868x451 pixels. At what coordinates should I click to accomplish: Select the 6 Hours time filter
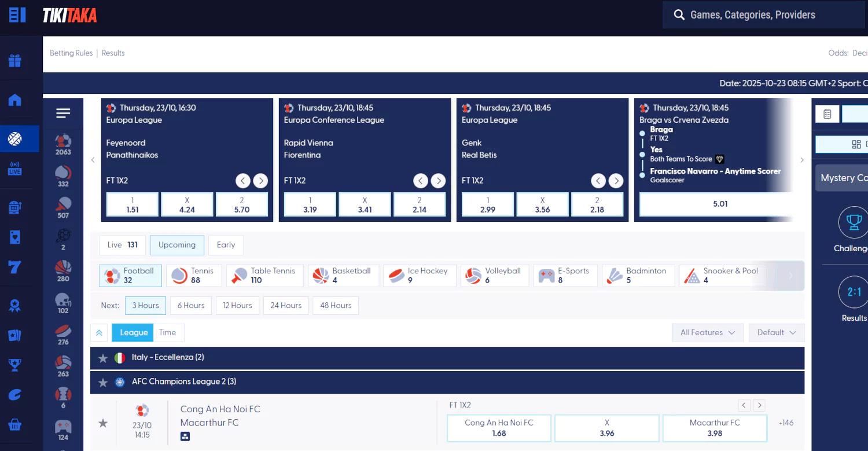[x=191, y=306]
